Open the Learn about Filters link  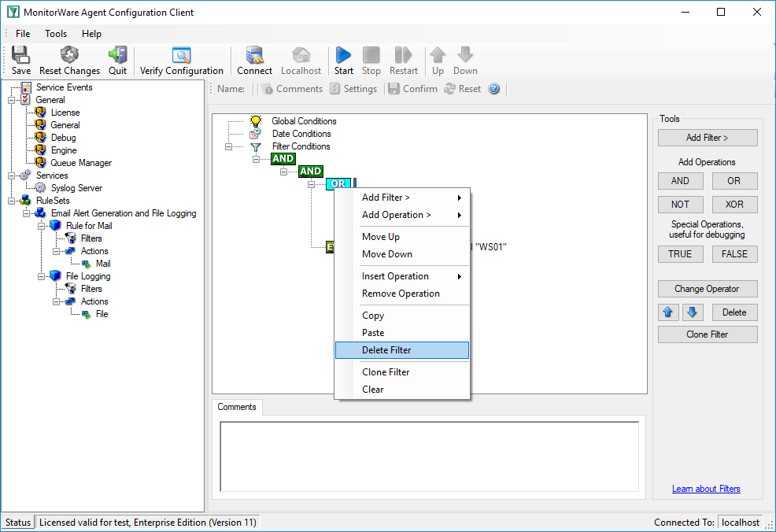tap(706, 489)
